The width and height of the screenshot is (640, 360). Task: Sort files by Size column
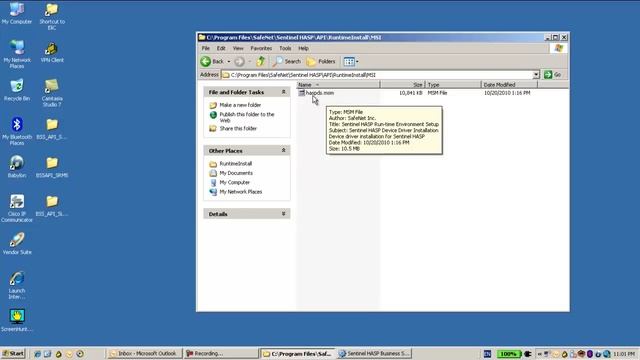[402, 84]
